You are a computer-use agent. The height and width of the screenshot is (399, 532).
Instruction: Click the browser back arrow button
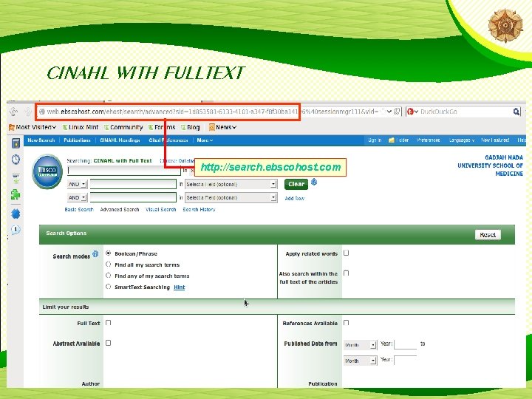[14, 112]
